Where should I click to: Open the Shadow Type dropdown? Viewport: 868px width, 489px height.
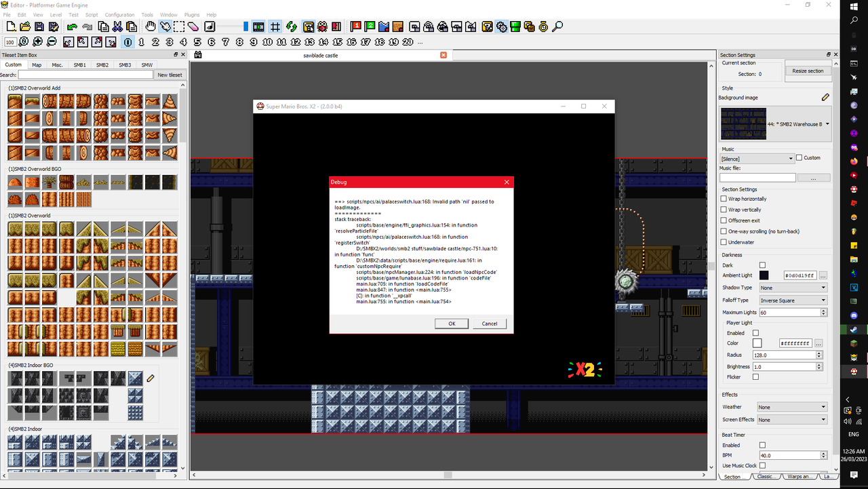(x=792, y=288)
